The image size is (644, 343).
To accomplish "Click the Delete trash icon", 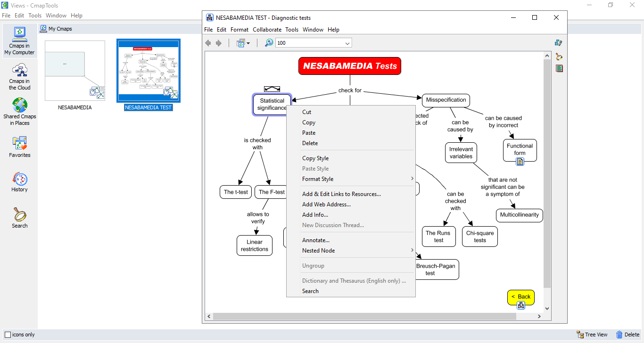I will [x=619, y=335].
